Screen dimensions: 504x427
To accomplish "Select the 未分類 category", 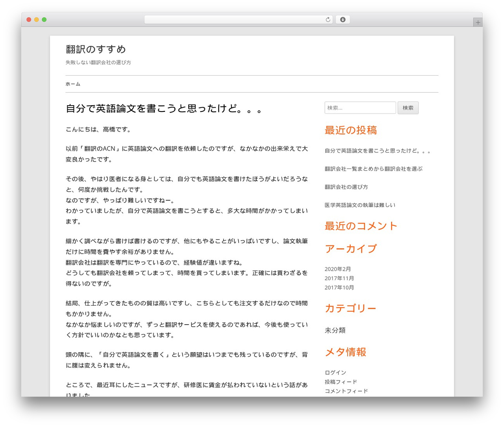I will point(335,330).
